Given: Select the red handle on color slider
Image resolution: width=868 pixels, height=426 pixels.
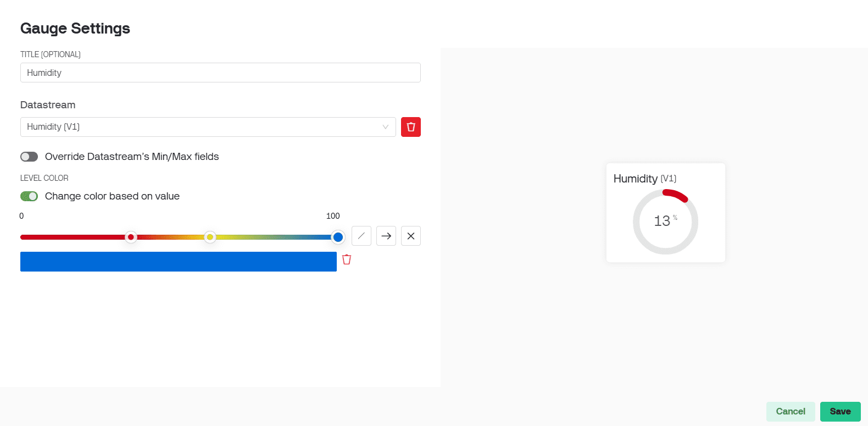Looking at the screenshot, I should point(131,237).
